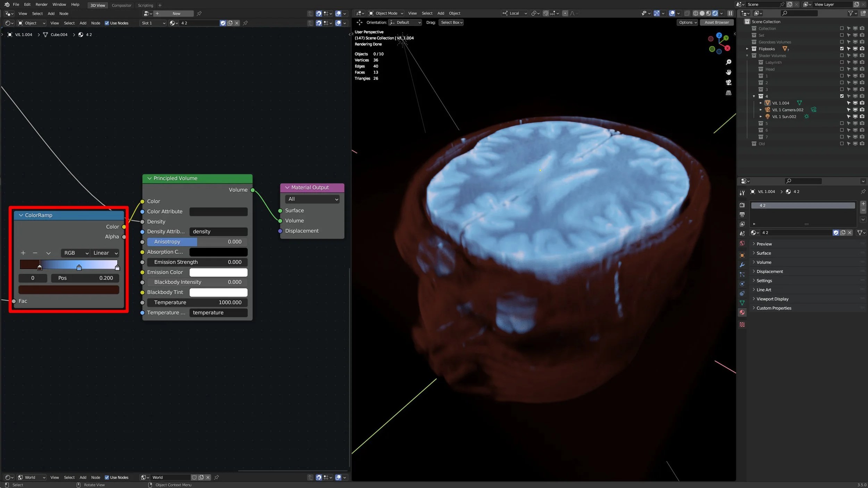Open the Material properties tab icon
Viewport: 868px width, 488px height.
(742, 312)
